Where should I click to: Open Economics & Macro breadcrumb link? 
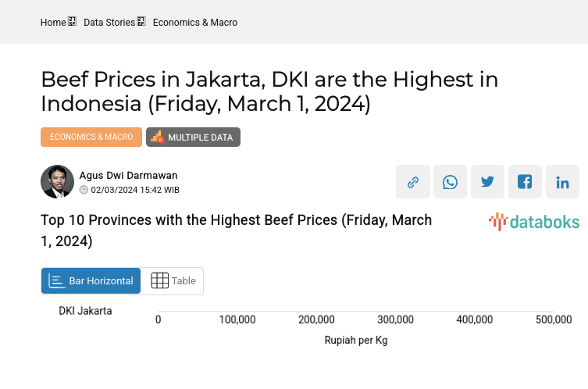tap(195, 23)
